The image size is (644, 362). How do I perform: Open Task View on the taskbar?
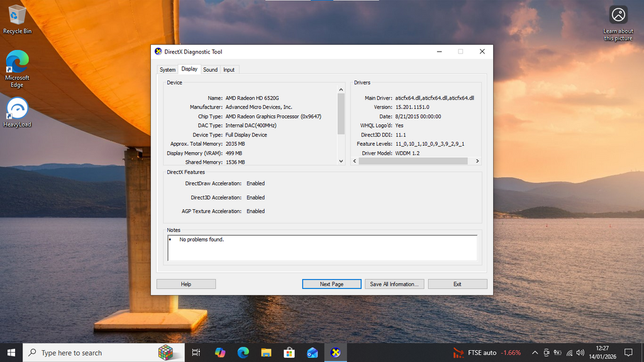pos(196,353)
